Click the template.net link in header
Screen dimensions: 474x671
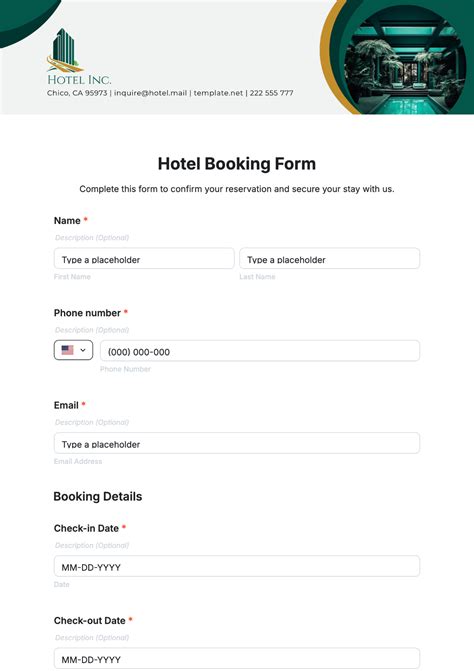(218, 93)
